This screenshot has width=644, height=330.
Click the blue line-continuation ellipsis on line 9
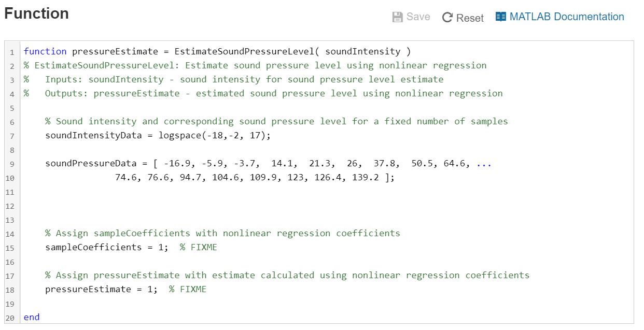(484, 163)
